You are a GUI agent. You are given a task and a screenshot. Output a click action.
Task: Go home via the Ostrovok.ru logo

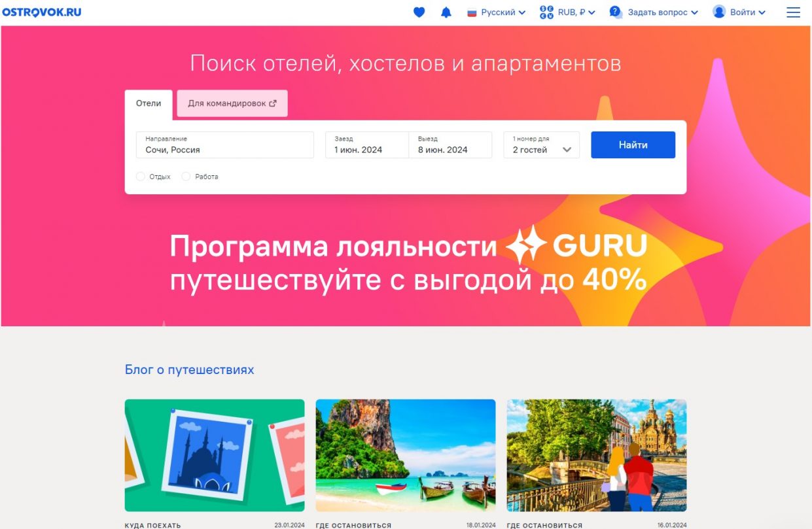point(43,12)
